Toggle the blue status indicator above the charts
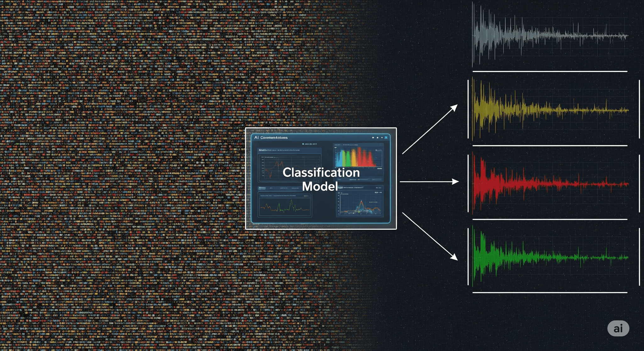Image resolution: width=644 pixels, height=351 pixels. (x=303, y=144)
